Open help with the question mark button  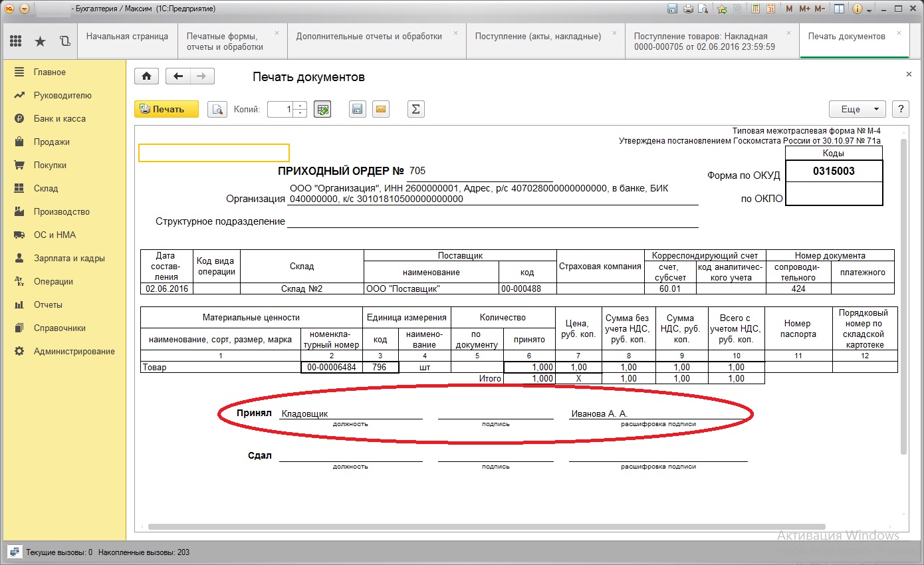(x=900, y=110)
